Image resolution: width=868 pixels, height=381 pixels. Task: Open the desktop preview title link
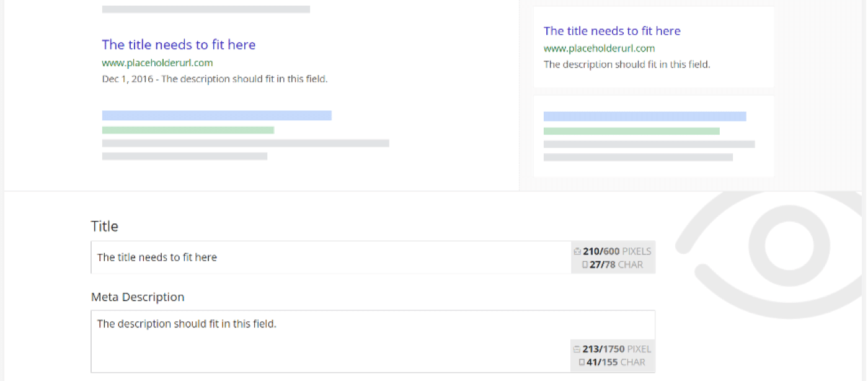[x=179, y=45]
